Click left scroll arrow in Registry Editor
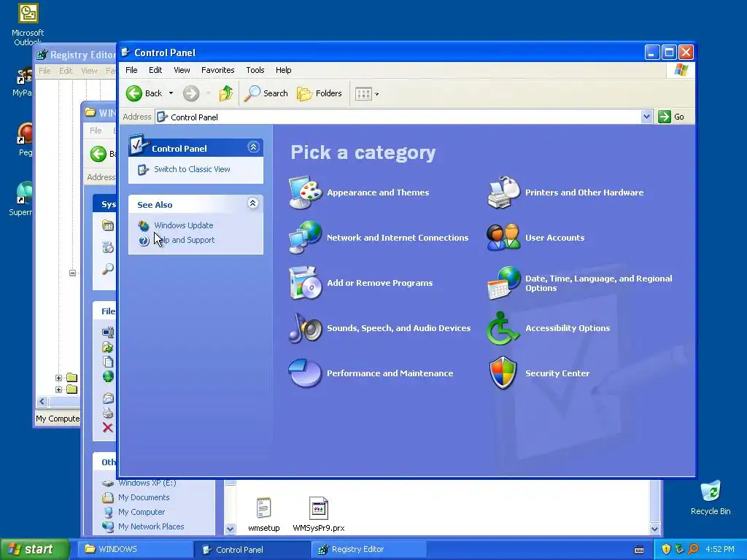Image resolution: width=747 pixels, height=560 pixels. 42,402
